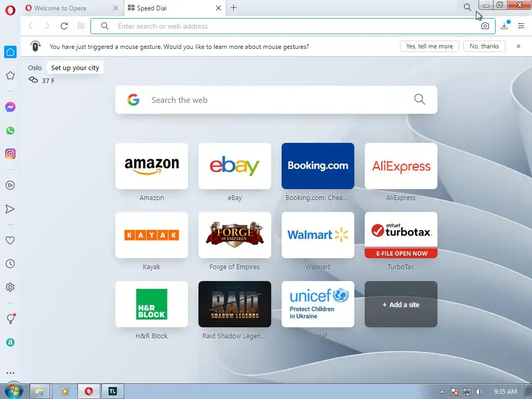Viewport: 532px width, 399px height.
Task: Open the TL app in taskbar
Action: (x=113, y=392)
